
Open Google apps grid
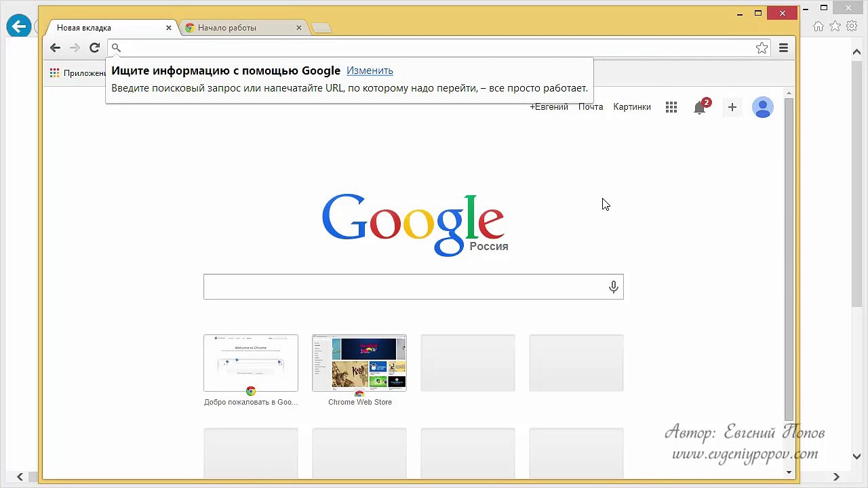coord(671,107)
